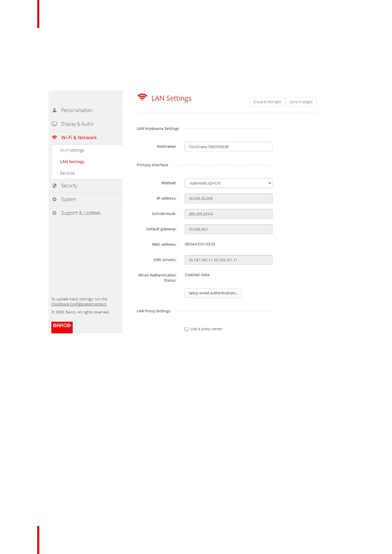Click the LAN Settings page title
This screenshot has width=392, height=554.
coord(171,98)
